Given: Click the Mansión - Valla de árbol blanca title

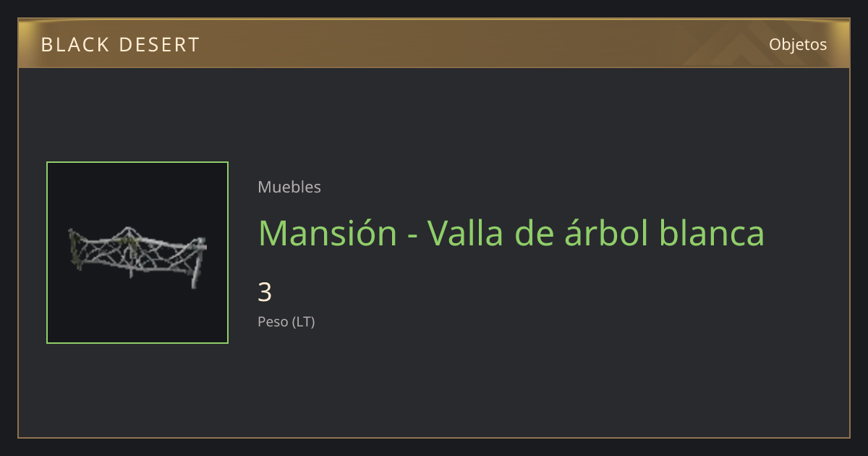Looking at the screenshot, I should (x=511, y=233).
